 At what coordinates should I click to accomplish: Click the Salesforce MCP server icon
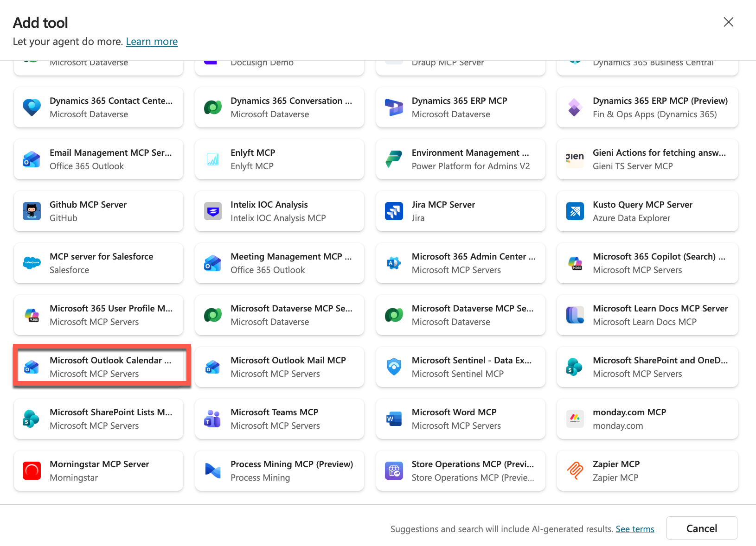coord(32,263)
